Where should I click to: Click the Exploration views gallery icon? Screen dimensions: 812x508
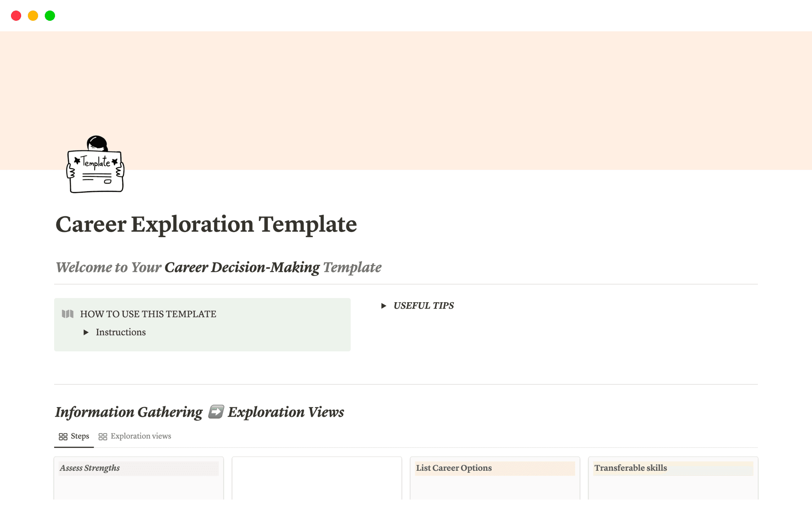pyautogui.click(x=103, y=436)
